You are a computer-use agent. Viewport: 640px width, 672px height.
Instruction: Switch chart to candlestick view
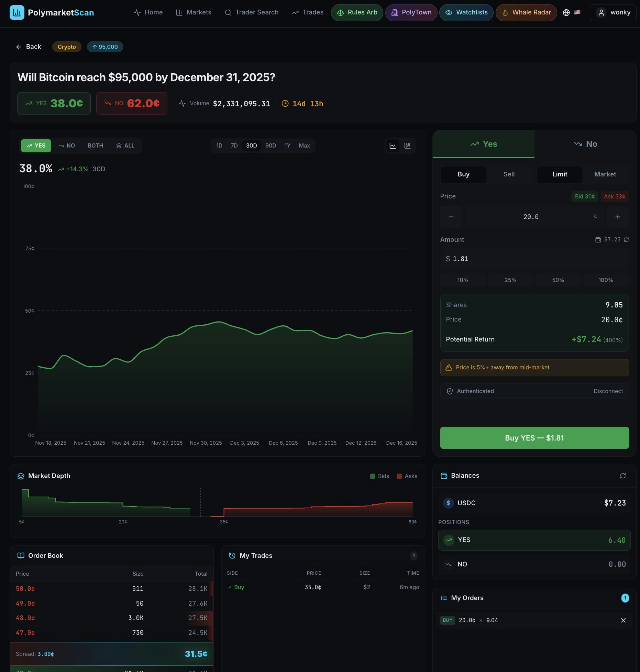pos(408,145)
